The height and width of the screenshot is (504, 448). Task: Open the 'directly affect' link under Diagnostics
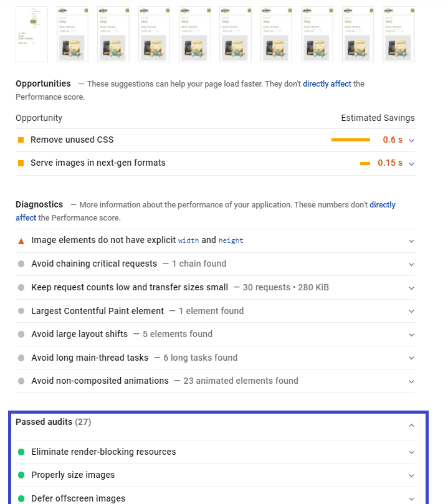[x=383, y=204]
